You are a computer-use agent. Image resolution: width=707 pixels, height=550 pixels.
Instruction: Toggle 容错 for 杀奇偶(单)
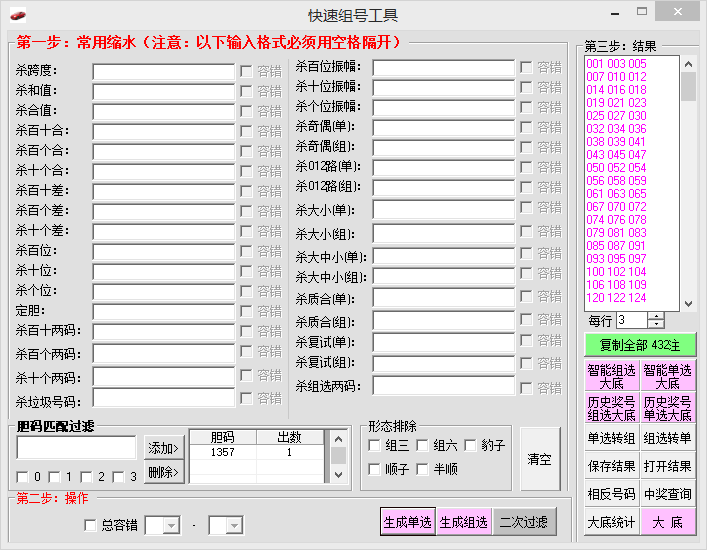click(526, 128)
